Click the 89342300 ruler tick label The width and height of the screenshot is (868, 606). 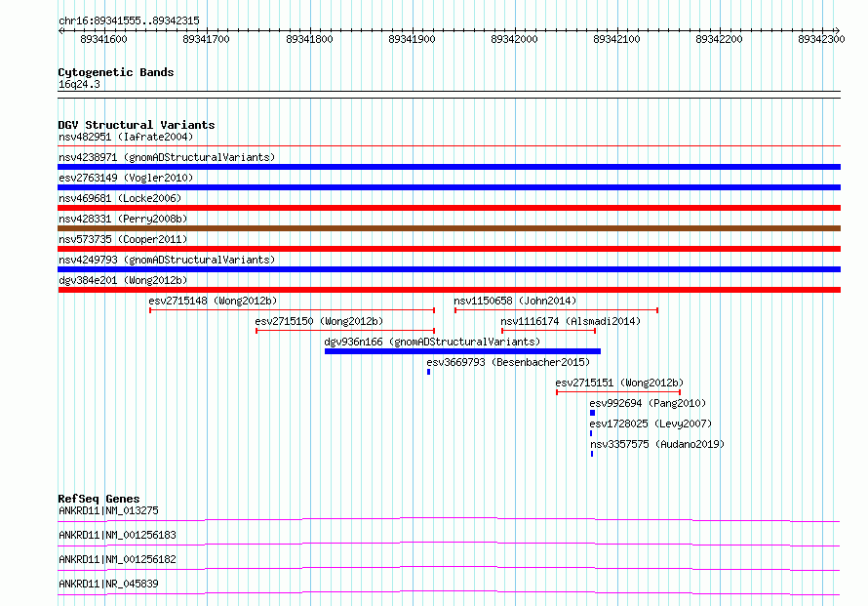coord(821,39)
